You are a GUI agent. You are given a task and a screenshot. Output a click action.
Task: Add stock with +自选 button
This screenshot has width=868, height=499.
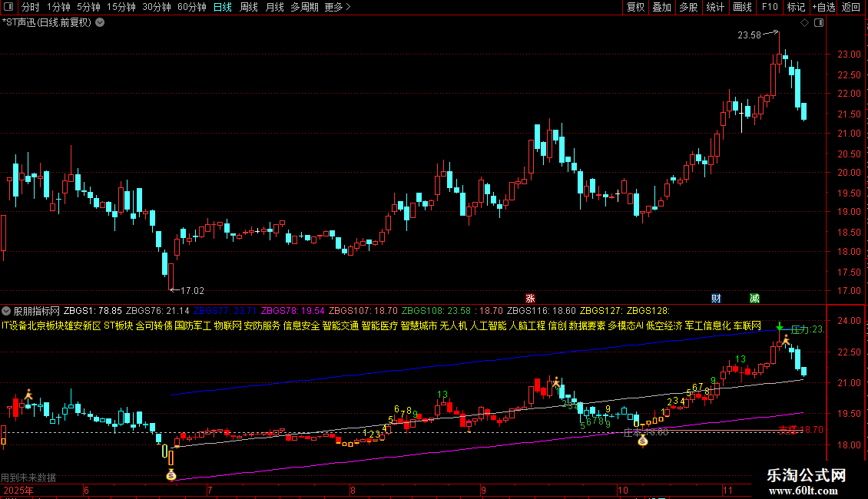coord(823,7)
